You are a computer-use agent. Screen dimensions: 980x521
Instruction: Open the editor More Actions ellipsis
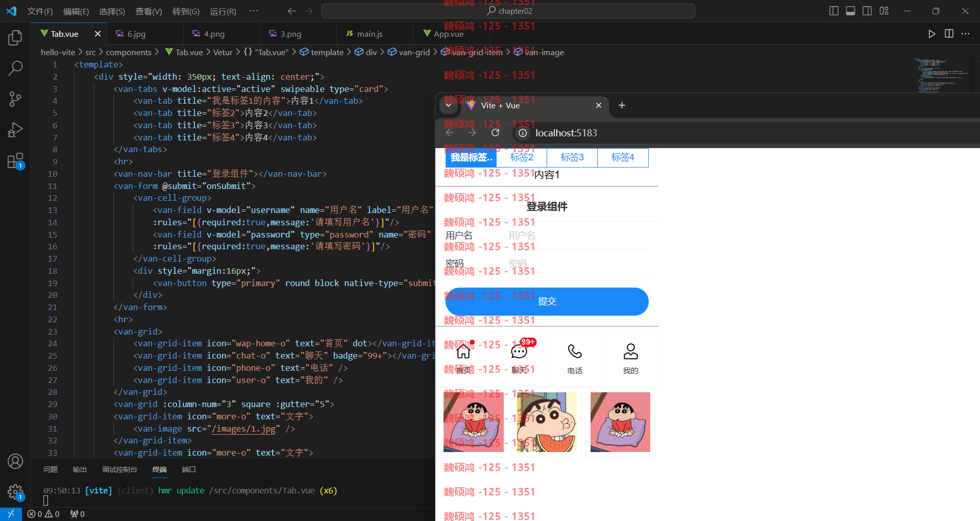click(x=965, y=34)
